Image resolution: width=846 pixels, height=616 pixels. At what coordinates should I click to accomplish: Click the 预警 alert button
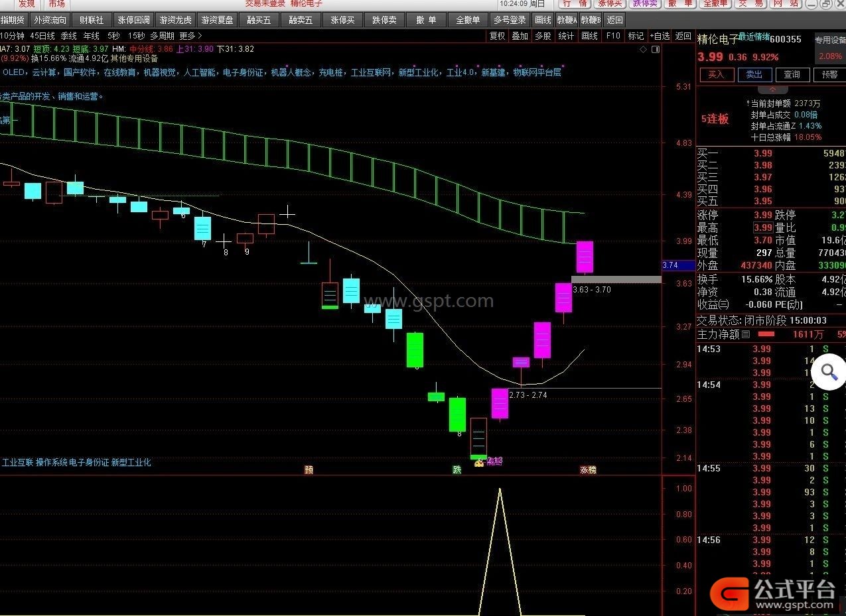coord(829,75)
